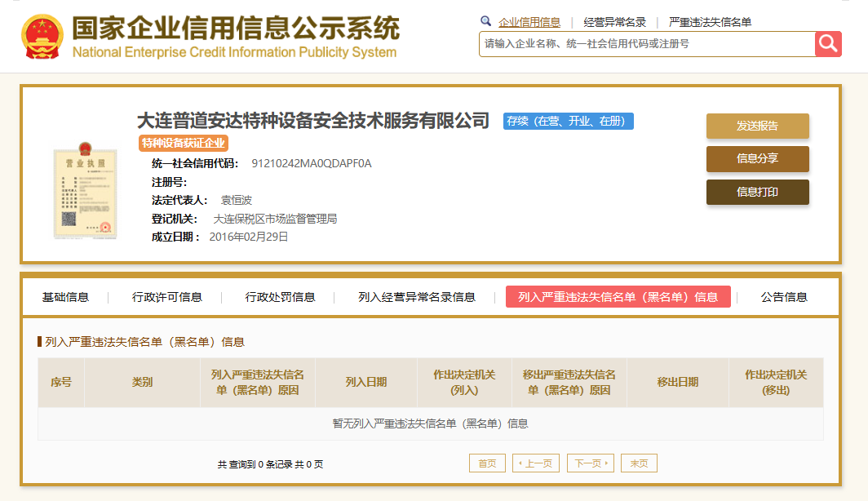
Task: Switch to the 行政许可信息 tab
Action: (166, 297)
